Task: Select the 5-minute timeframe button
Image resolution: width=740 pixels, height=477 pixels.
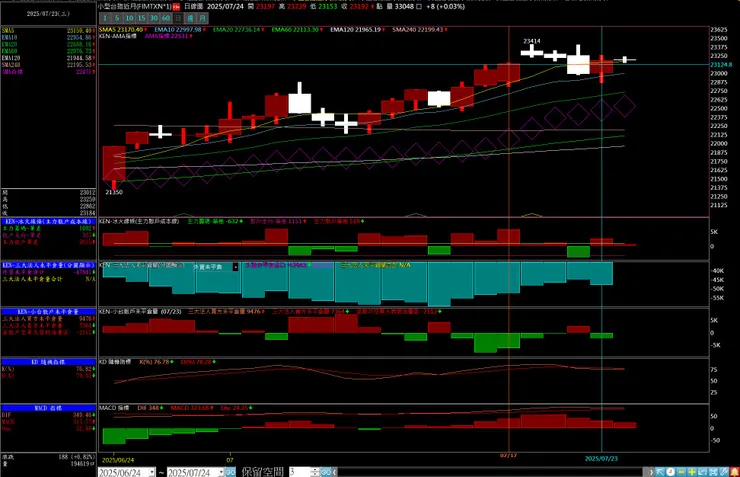Action: (117, 18)
